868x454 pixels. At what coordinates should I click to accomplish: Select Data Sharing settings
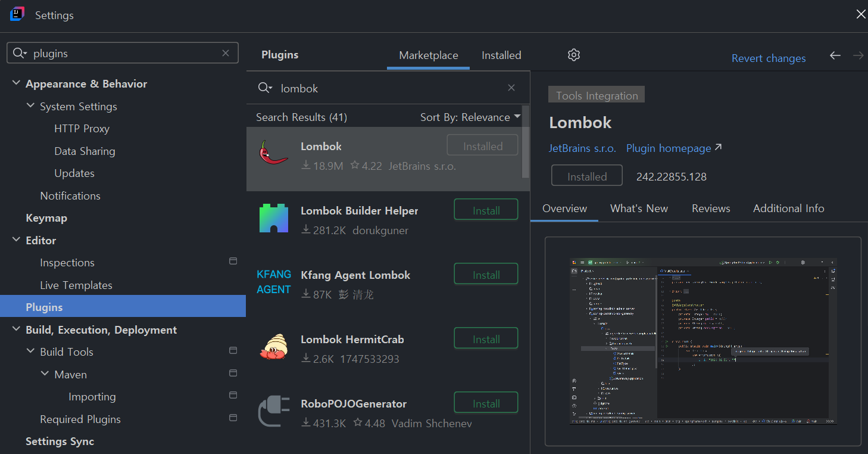tap(85, 151)
